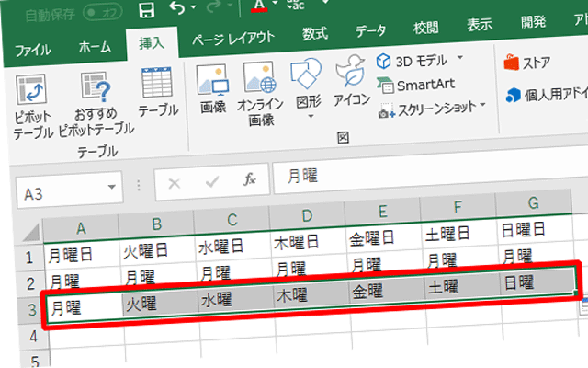Click cell D1 containing 木曜日
The image size is (588, 368).
pyautogui.click(x=309, y=242)
